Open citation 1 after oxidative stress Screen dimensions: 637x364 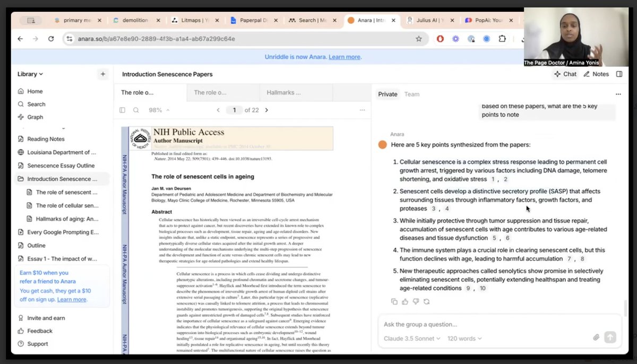(493, 180)
